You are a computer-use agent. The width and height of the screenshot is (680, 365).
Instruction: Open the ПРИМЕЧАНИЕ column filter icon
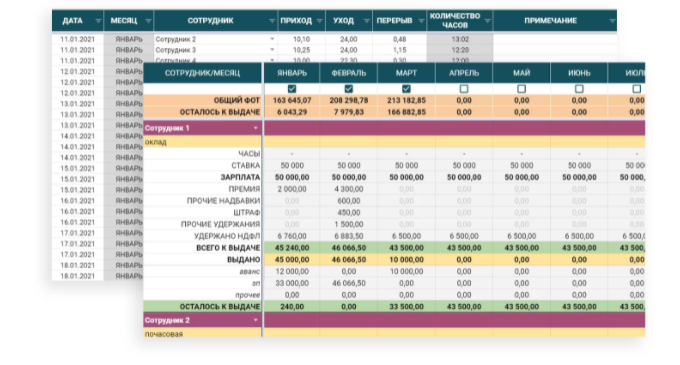pyautogui.click(x=612, y=21)
